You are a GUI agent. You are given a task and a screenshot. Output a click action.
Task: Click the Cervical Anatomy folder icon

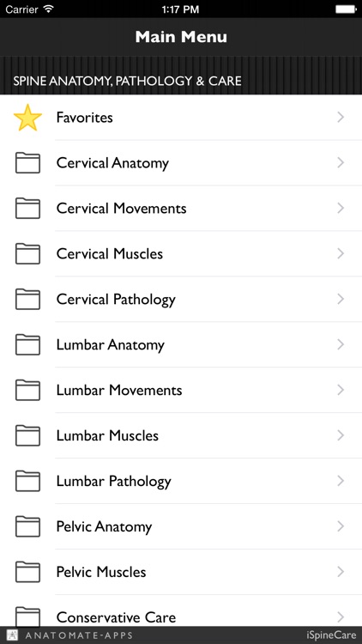click(27, 163)
